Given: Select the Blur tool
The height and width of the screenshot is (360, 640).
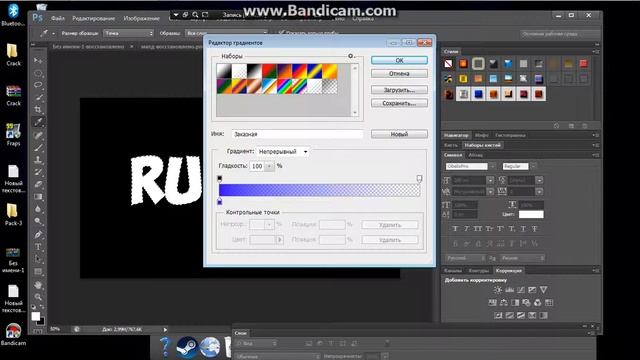Looking at the screenshot, I should click(x=38, y=209).
